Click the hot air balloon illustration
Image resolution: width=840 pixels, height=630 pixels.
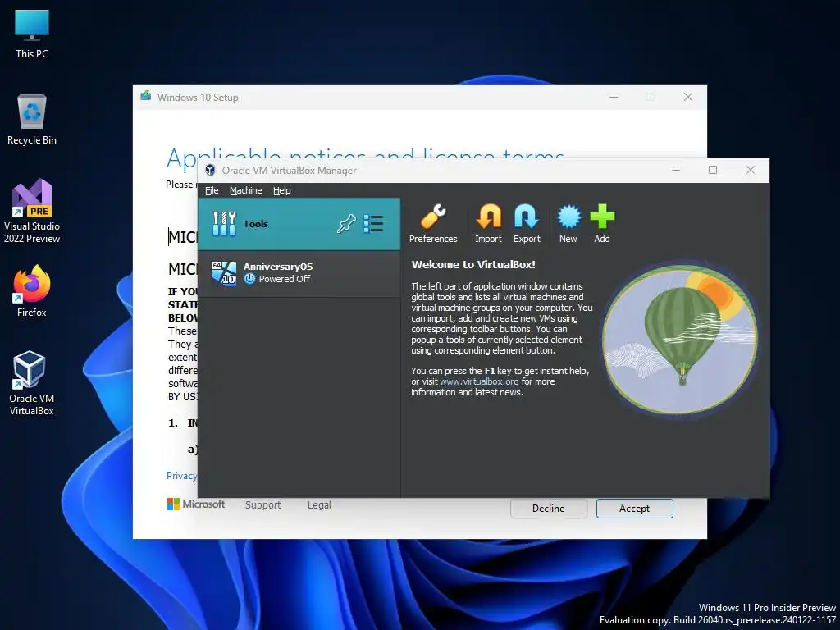click(x=680, y=340)
